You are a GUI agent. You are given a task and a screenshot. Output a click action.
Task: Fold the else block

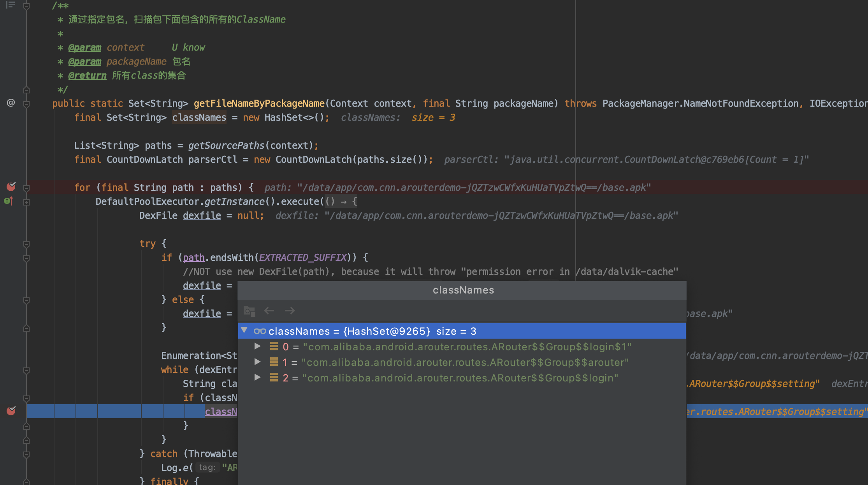tap(26, 300)
